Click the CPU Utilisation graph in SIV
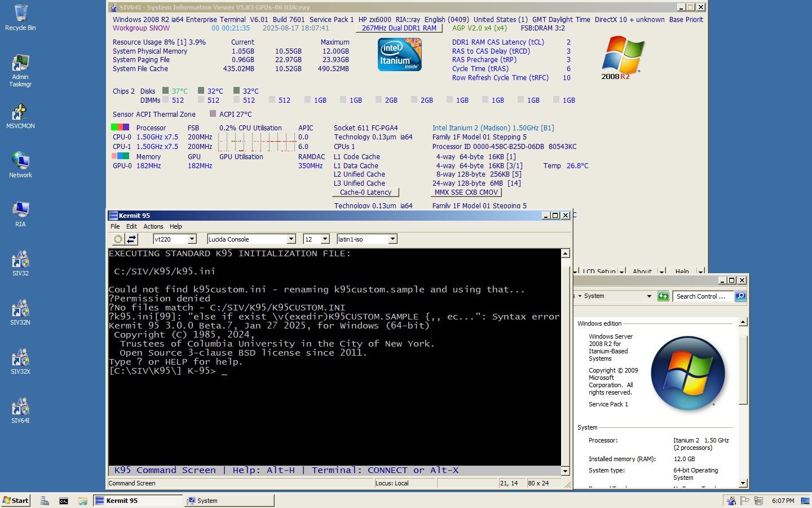 pos(257,142)
